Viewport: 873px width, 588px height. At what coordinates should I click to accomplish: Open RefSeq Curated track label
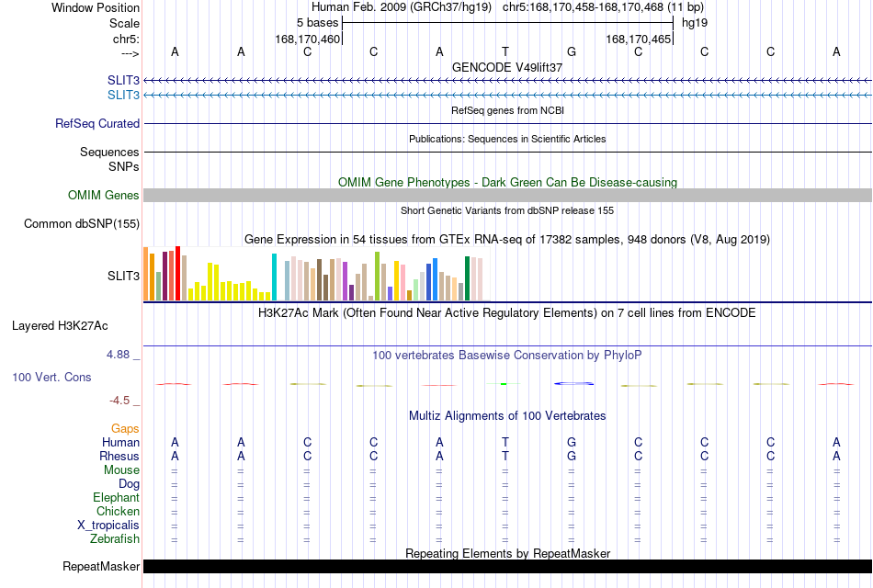(96, 124)
